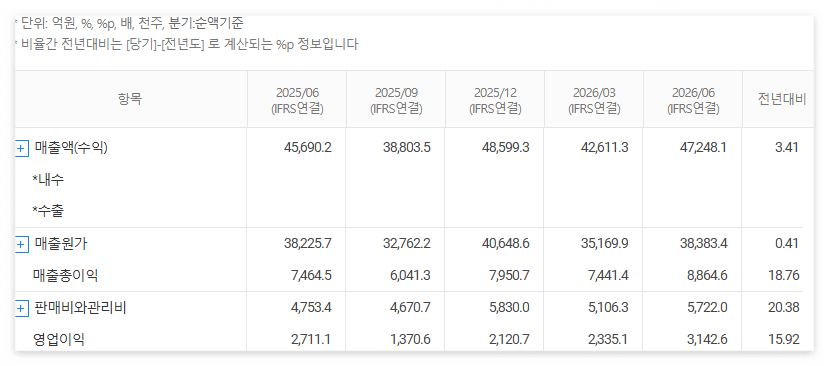This screenshot has width=829, height=366.
Task: Click the 매출액(수익) row label
Action: (71, 148)
